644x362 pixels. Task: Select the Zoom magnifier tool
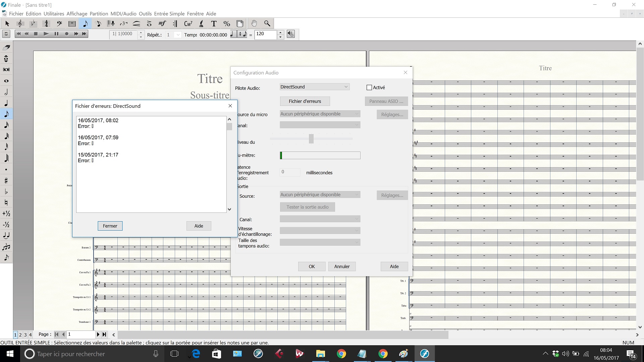[267, 23]
